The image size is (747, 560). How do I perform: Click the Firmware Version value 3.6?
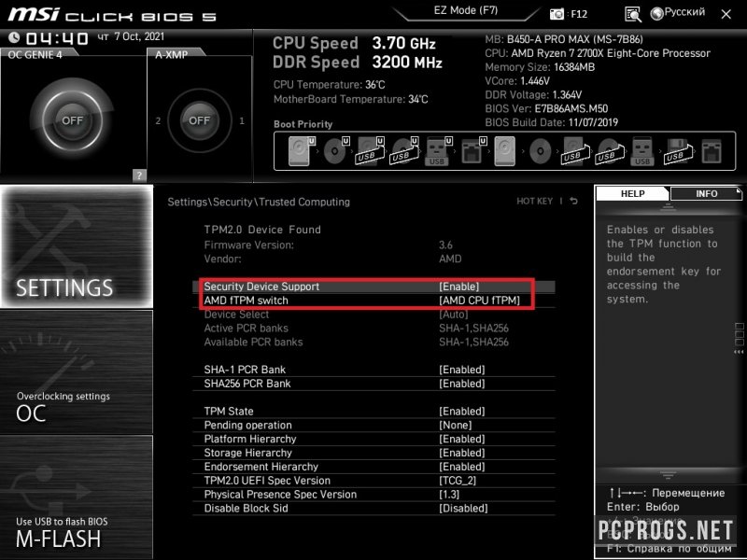coord(445,245)
